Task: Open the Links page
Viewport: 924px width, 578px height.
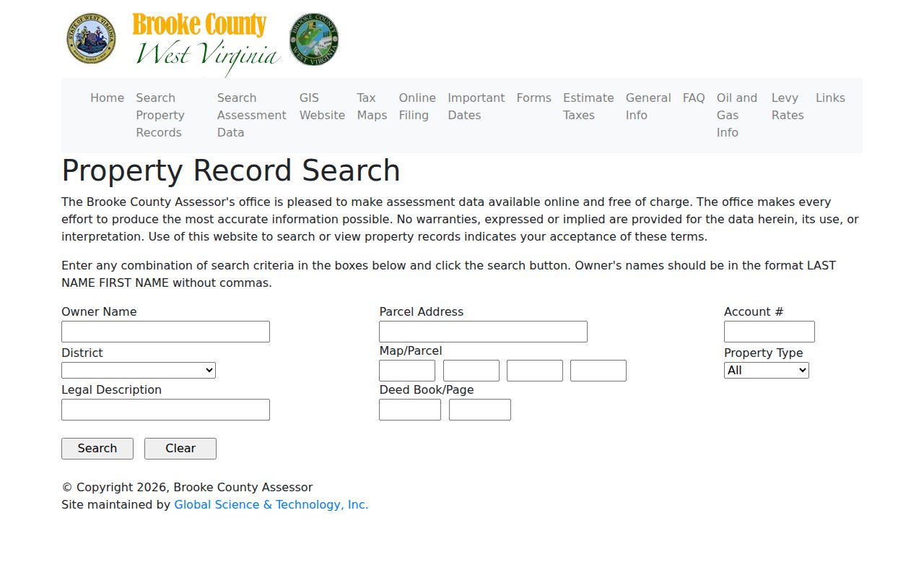Action: (830, 98)
